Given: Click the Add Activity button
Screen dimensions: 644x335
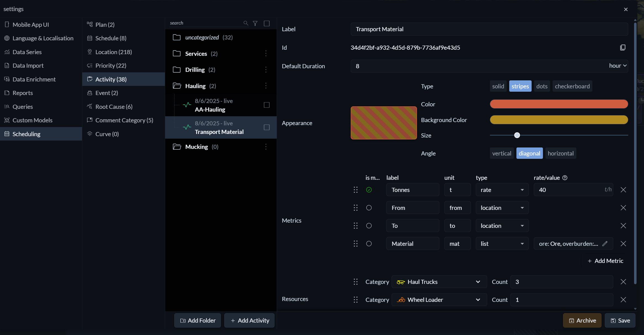Looking at the screenshot, I should (x=249, y=320).
